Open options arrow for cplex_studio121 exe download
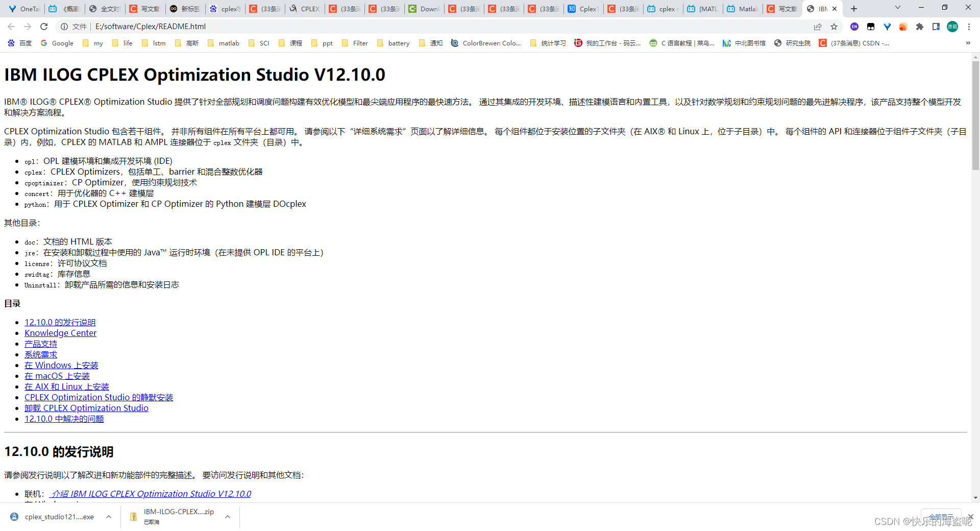This screenshot has width=980, height=531. 109,517
